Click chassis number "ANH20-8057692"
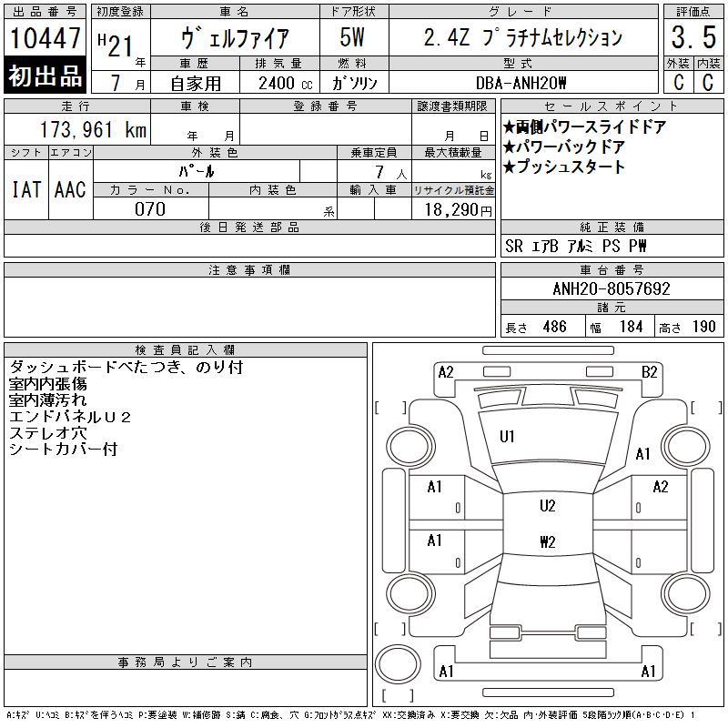 (x=612, y=288)
